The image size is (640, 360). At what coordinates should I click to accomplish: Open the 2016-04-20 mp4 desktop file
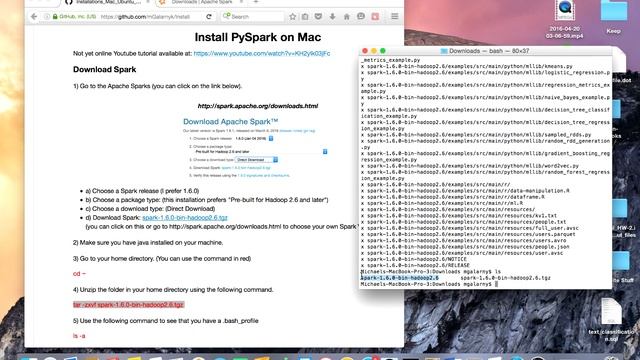click(x=565, y=20)
